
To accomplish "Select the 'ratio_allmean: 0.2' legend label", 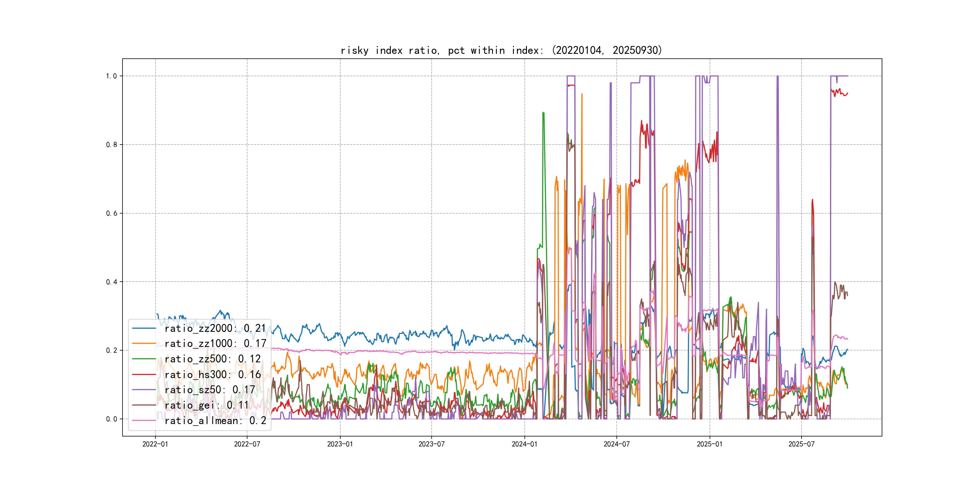I will click(x=215, y=420).
